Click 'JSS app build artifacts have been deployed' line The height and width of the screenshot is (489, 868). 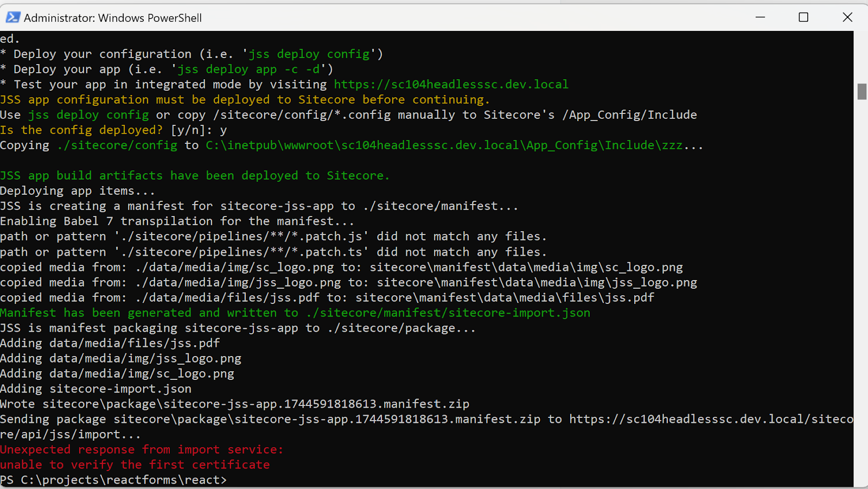pyautogui.click(x=195, y=176)
